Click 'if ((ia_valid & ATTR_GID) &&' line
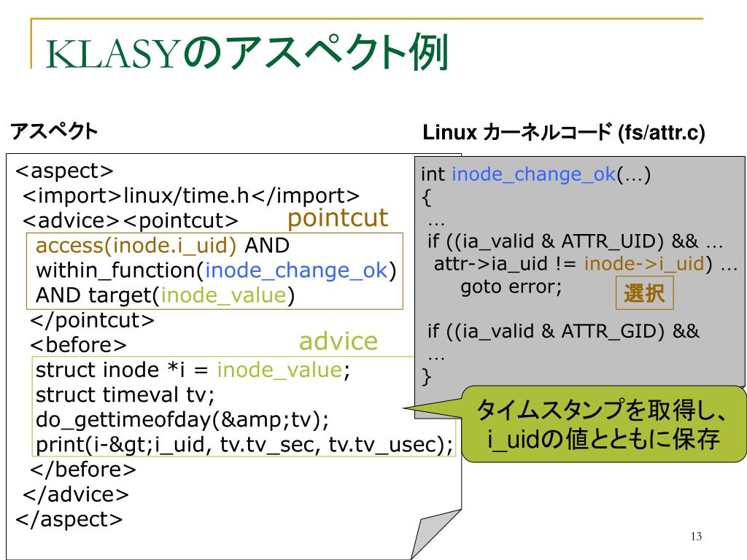Viewport: 747px width, 560px height. [x=564, y=331]
